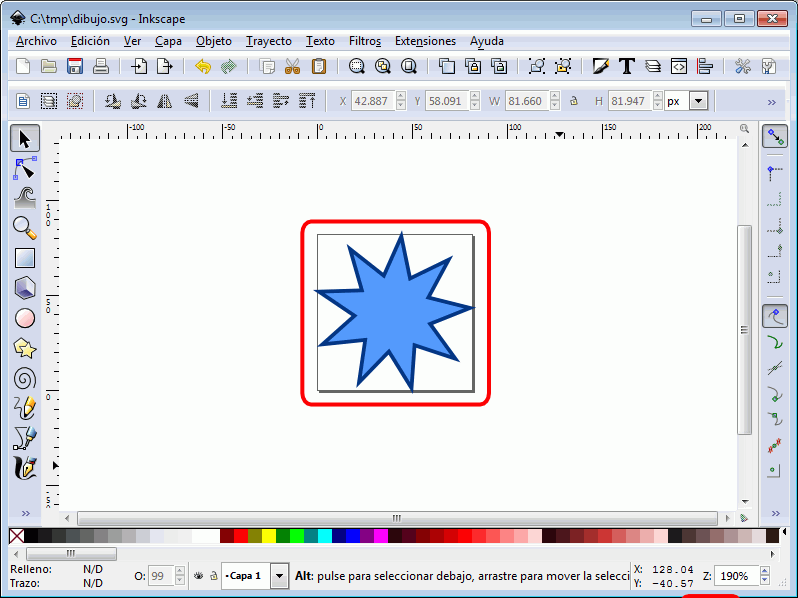Open the Filtros menu
798x598 pixels.
coord(364,41)
